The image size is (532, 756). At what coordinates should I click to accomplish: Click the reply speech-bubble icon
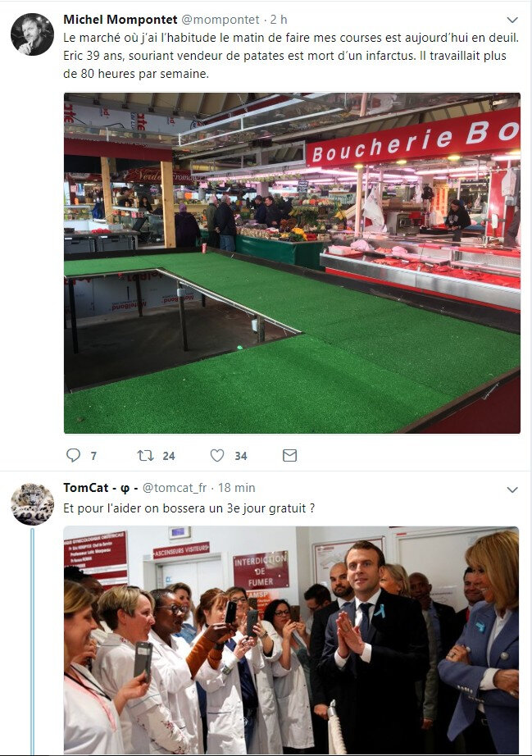pyautogui.click(x=73, y=455)
